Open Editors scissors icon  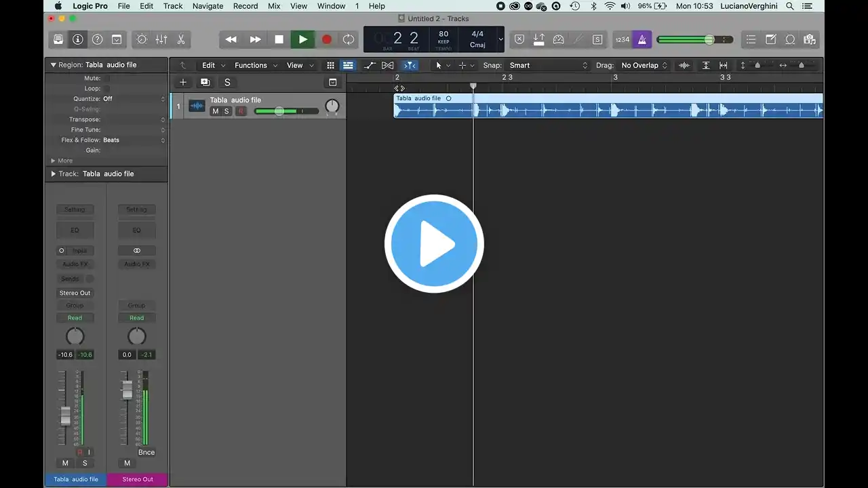(x=181, y=39)
